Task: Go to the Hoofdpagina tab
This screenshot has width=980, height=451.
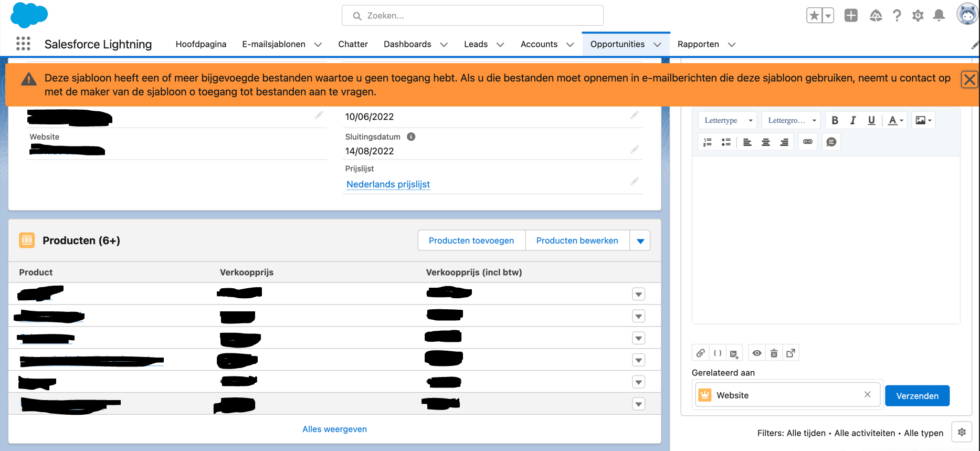Action: (201, 44)
